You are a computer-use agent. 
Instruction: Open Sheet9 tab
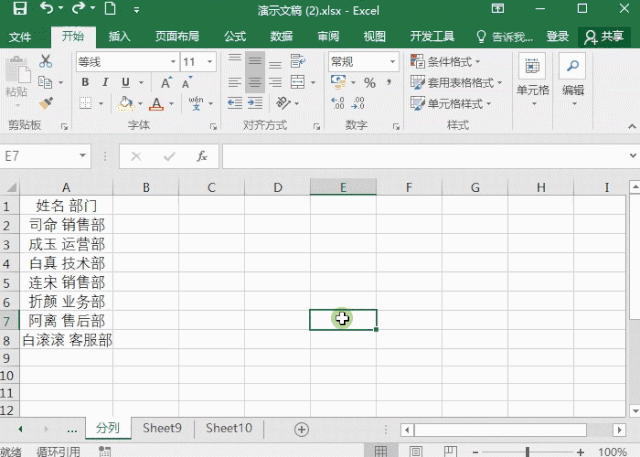point(162,428)
